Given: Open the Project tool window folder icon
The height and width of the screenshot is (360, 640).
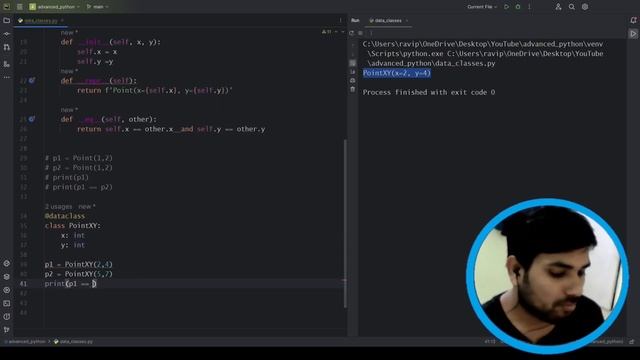Looking at the screenshot, I should [7, 20].
